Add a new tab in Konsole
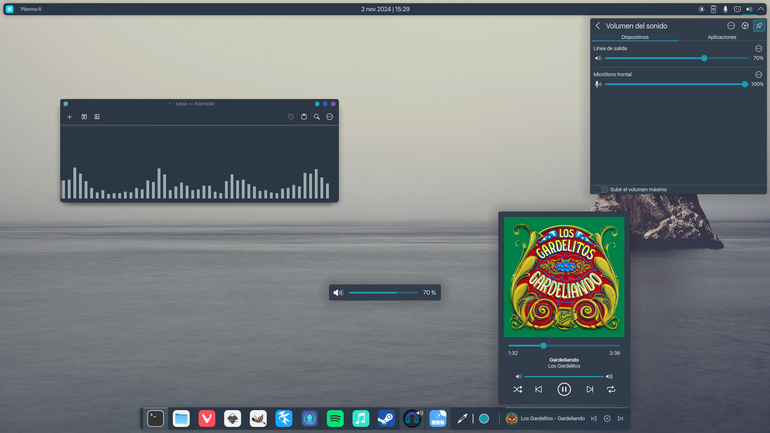 tap(69, 117)
